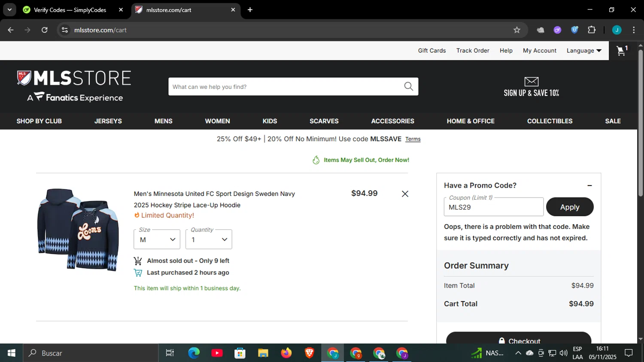Open the Minnesota United hoodie product title
This screenshot has width=644, height=362.
tap(214, 199)
